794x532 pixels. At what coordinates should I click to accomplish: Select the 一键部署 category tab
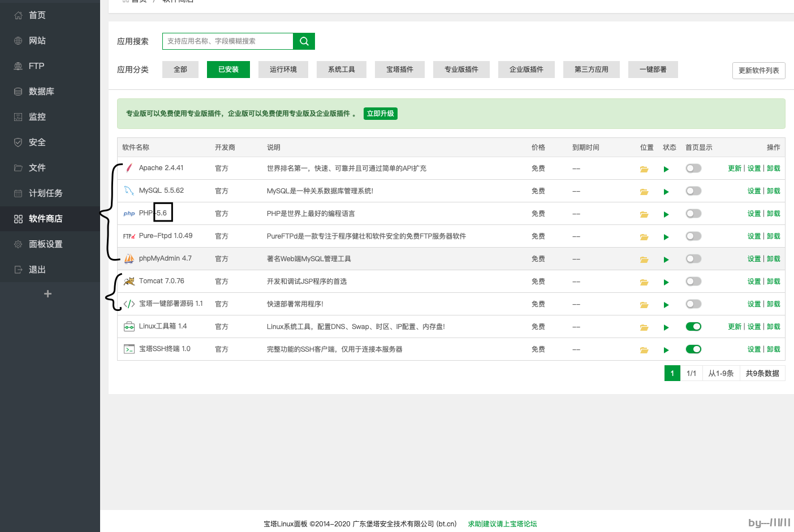pos(653,70)
